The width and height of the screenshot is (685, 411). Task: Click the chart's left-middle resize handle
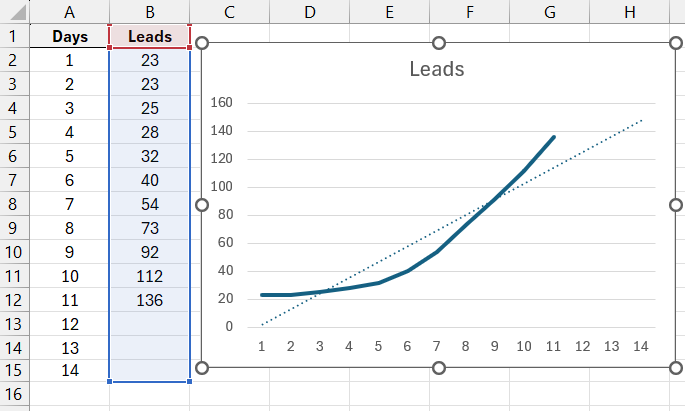[x=202, y=205]
